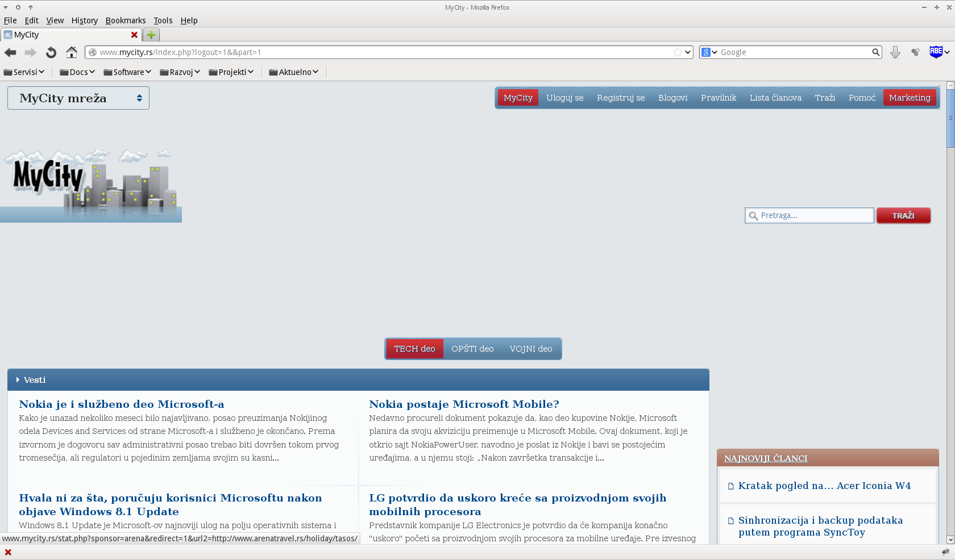Image resolution: width=955 pixels, height=560 pixels.
Task: Expand the Servisi bookmarks folder
Action: pyautogui.click(x=24, y=72)
